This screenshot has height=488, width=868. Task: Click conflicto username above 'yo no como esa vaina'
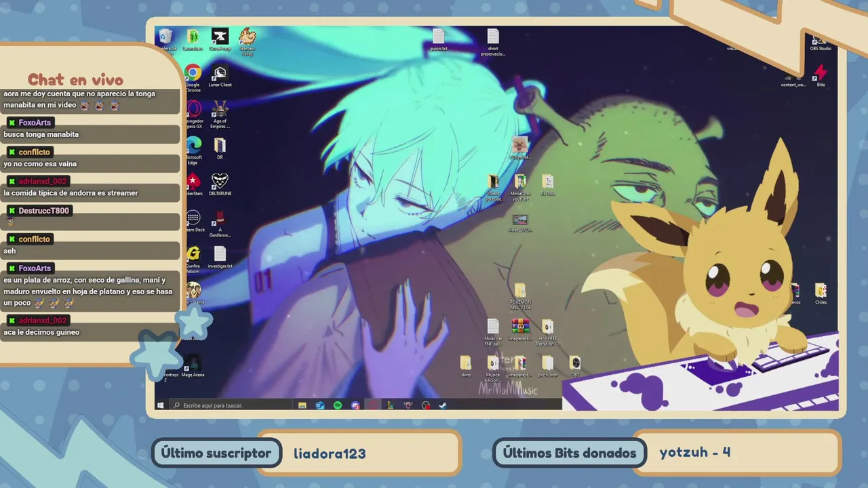coord(35,152)
